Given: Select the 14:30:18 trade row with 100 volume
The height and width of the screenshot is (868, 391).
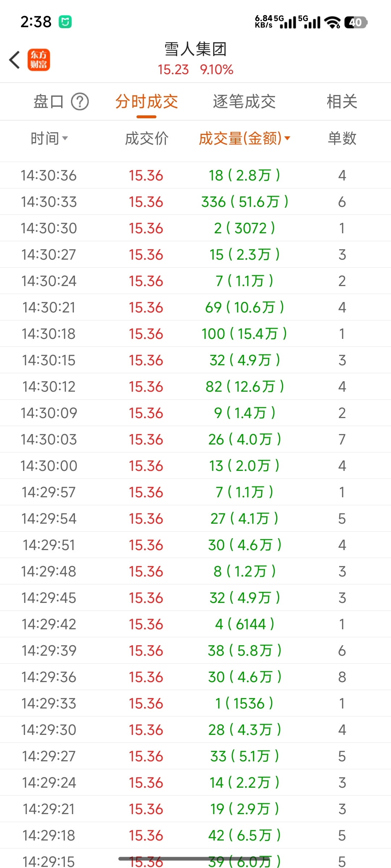Looking at the screenshot, I should (x=195, y=334).
